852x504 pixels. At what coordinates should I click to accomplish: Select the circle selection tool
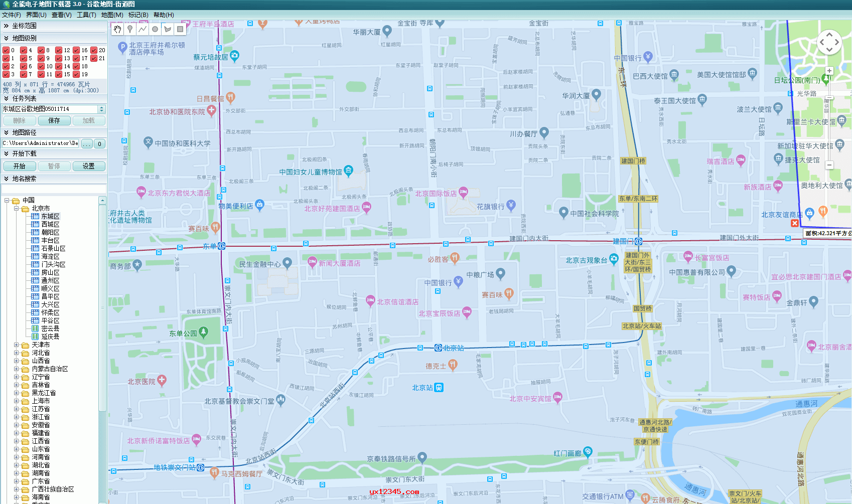pos(155,29)
